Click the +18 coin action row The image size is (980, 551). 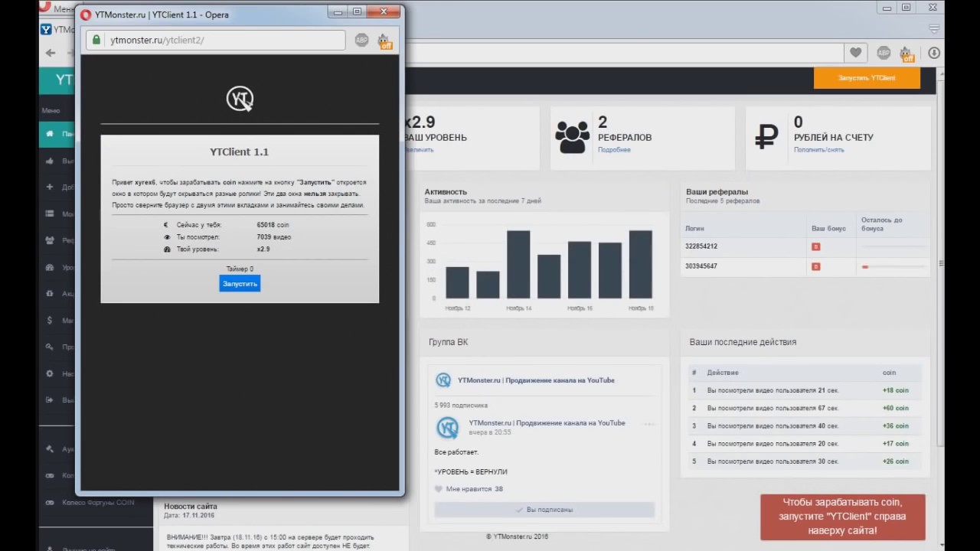(x=803, y=390)
